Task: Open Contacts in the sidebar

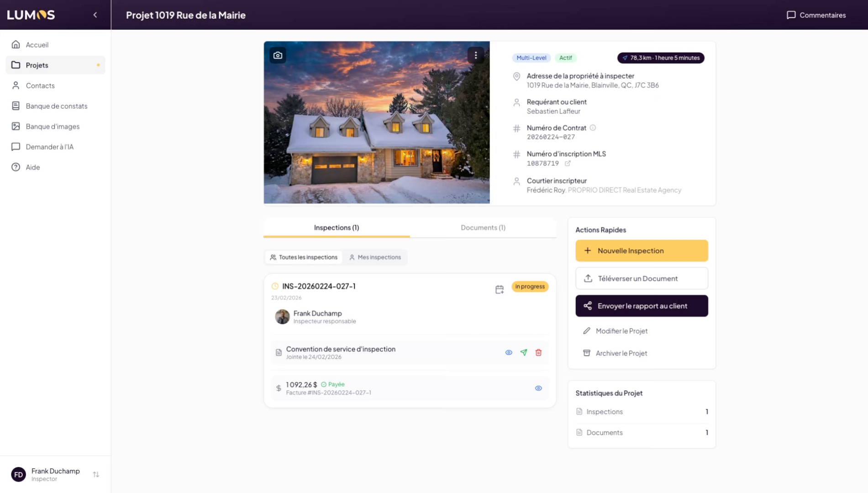Action: pyautogui.click(x=55, y=86)
